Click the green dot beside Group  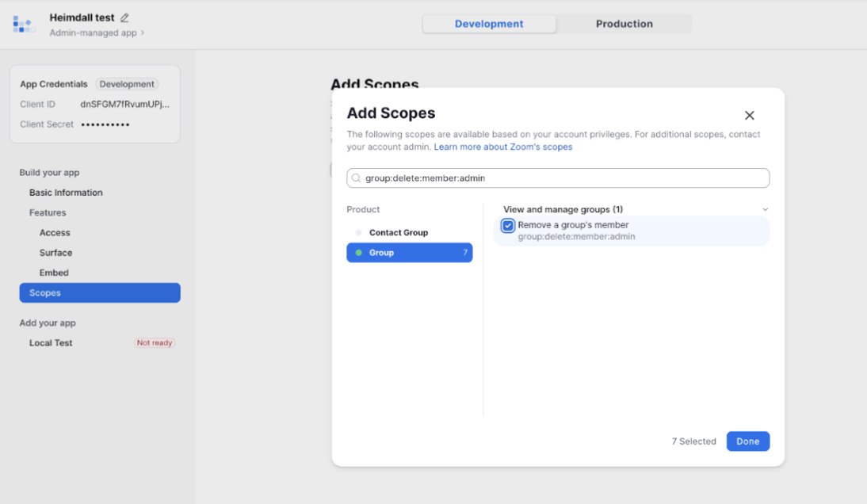pyautogui.click(x=359, y=253)
